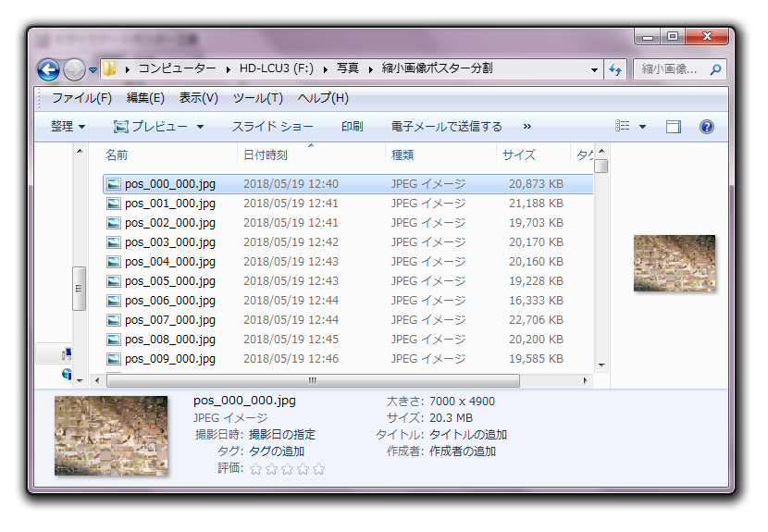Viewport: 768px width, 532px height.
Task: Click the 5th rating star in details pane
Action: (319, 469)
